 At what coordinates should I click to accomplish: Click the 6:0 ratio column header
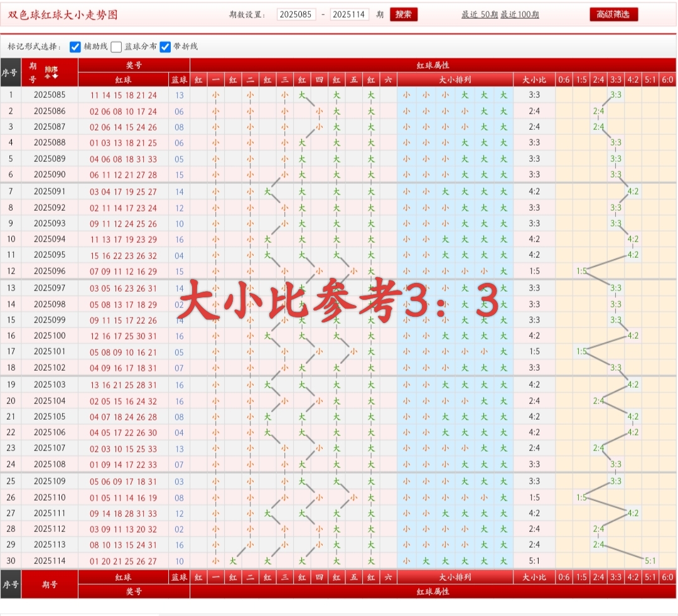pyautogui.click(x=667, y=80)
